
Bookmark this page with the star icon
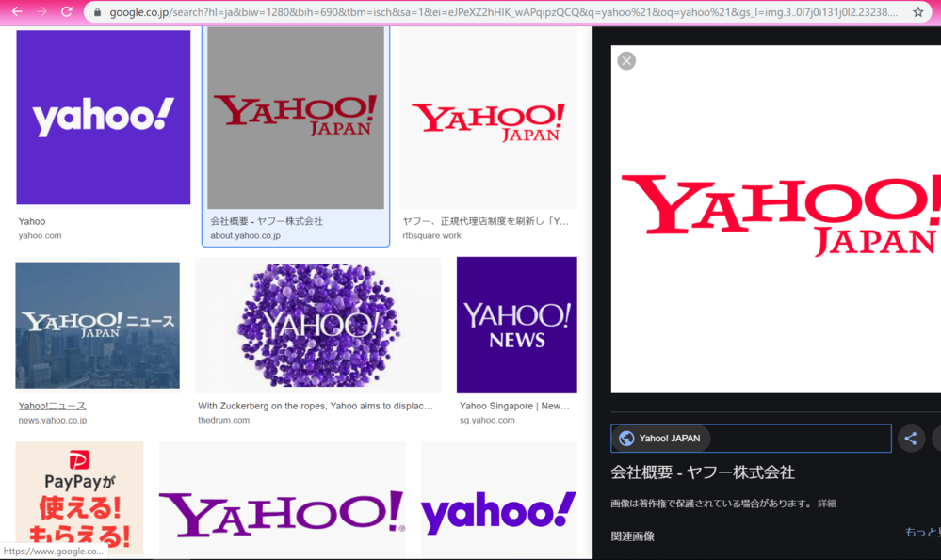(918, 12)
